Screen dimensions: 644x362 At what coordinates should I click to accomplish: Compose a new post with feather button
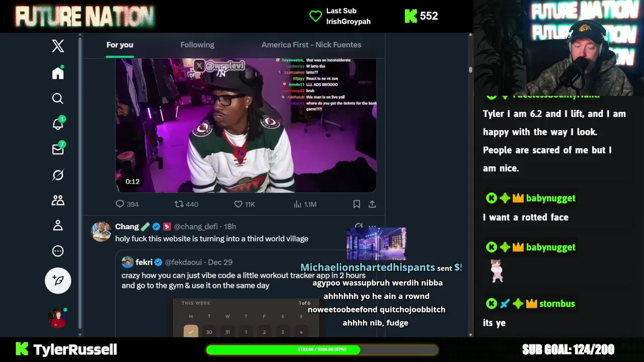(58, 280)
